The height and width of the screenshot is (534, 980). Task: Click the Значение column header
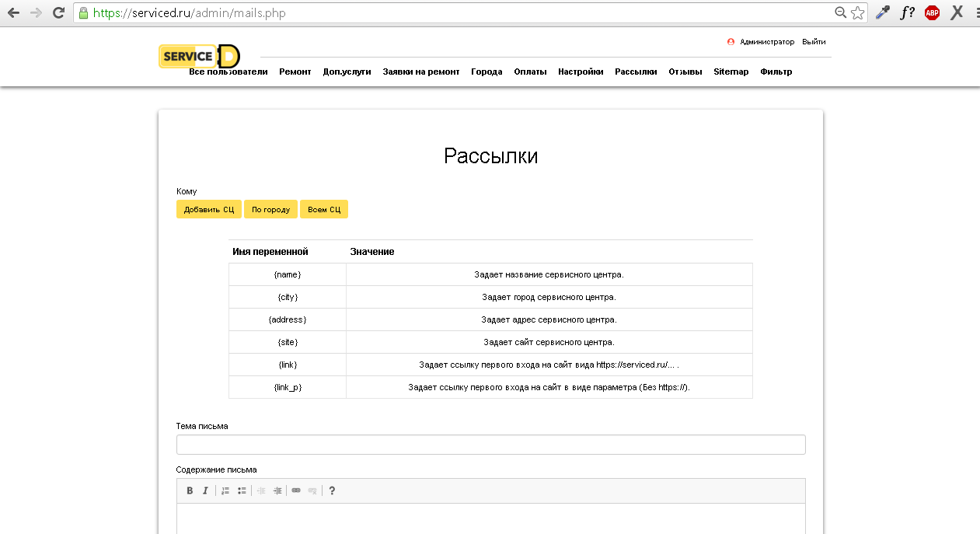click(372, 252)
